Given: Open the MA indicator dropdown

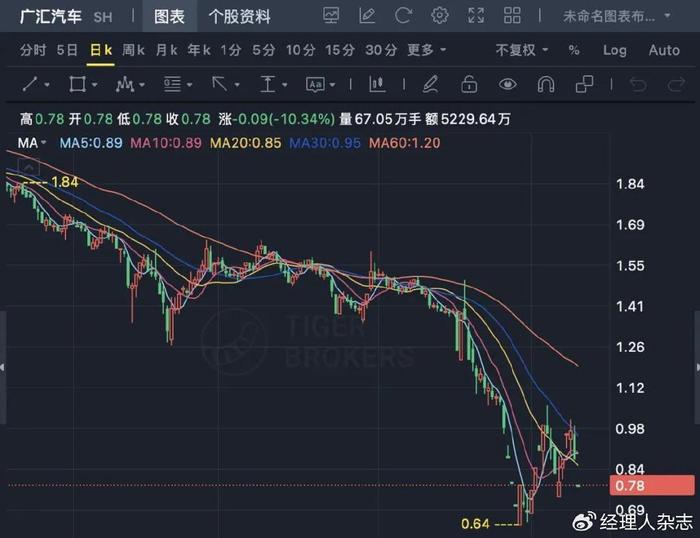Looking at the screenshot, I should click(32, 143).
